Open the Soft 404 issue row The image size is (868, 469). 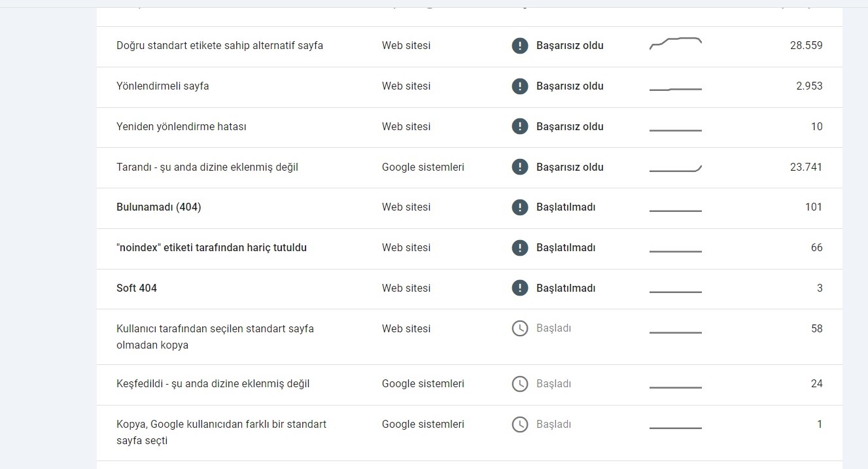pyautogui.click(x=470, y=288)
